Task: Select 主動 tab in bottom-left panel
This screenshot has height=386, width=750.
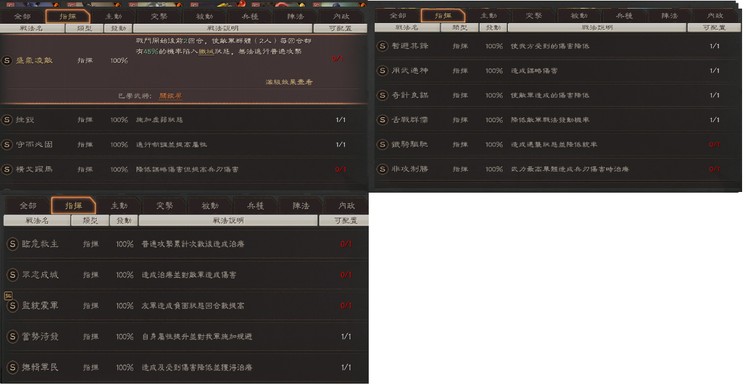Action: (119, 206)
